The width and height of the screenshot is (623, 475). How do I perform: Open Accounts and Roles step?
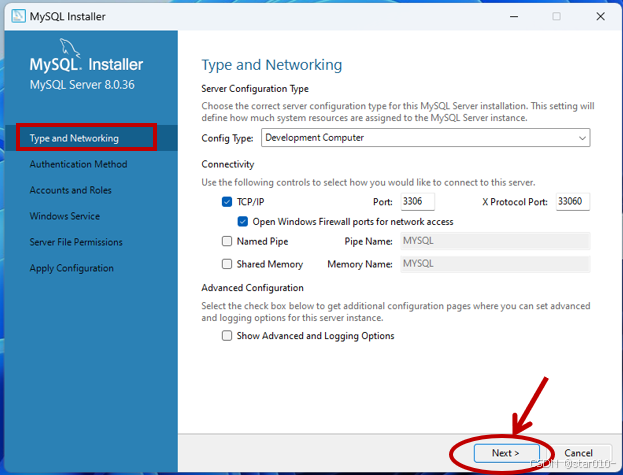point(70,190)
